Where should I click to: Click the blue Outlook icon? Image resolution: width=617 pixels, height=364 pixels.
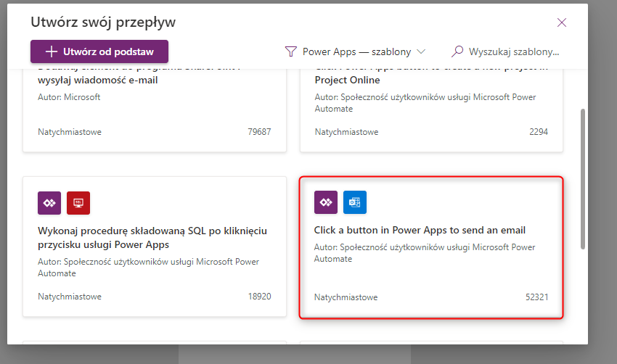[355, 202]
